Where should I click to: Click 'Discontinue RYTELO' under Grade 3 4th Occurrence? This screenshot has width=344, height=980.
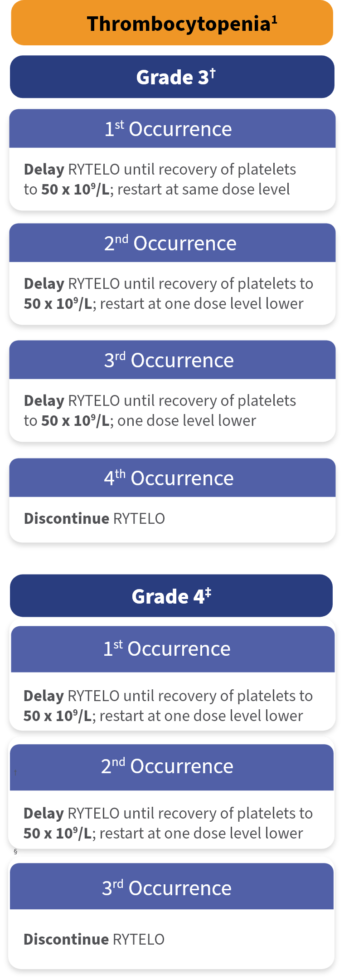tap(94, 518)
